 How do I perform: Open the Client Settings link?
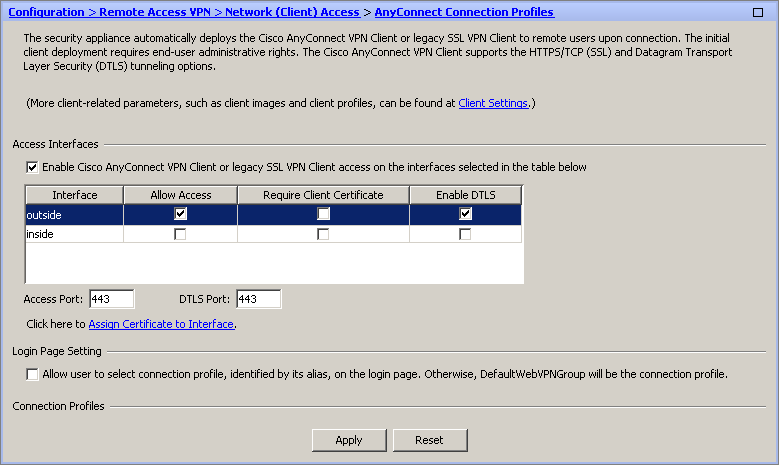(493, 103)
